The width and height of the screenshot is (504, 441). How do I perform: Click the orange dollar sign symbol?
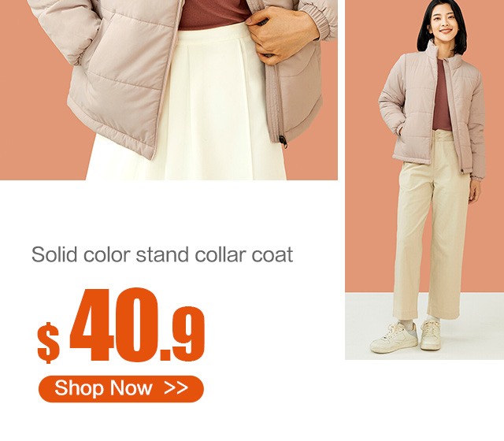point(48,343)
